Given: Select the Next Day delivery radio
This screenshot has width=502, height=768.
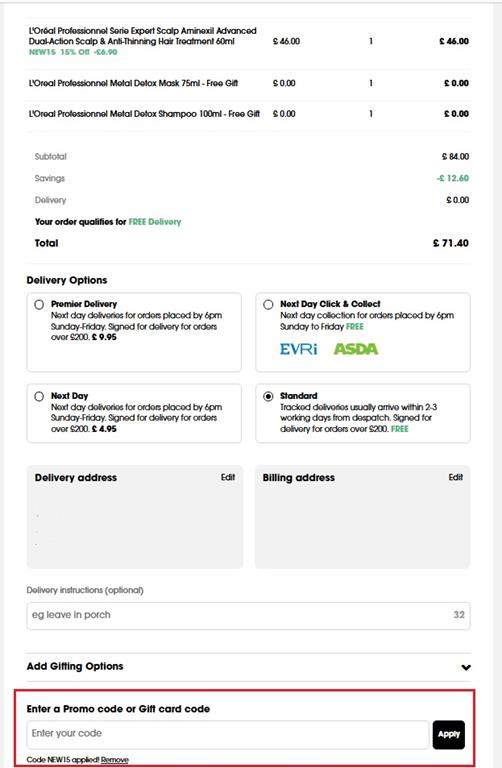Looking at the screenshot, I should [x=39, y=396].
